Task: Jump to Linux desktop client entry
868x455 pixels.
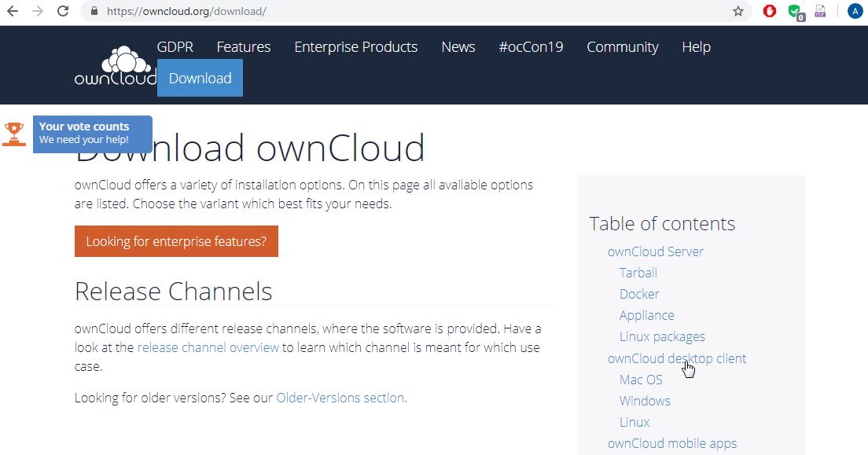Action: (634, 422)
